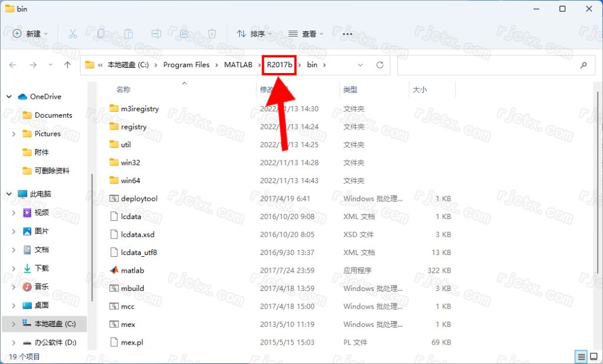
Task: Click the Cut scissors icon in toolbar
Action: pyautogui.click(x=73, y=34)
